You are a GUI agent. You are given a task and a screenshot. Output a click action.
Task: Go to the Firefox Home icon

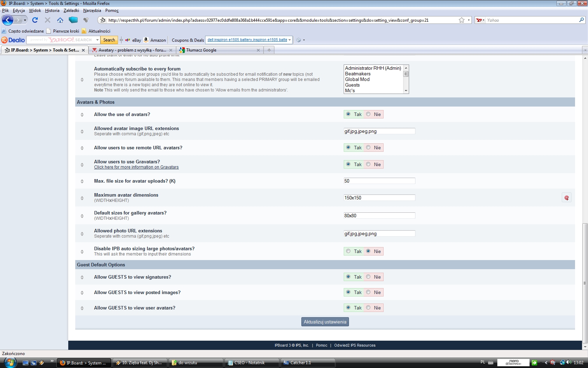coord(60,20)
